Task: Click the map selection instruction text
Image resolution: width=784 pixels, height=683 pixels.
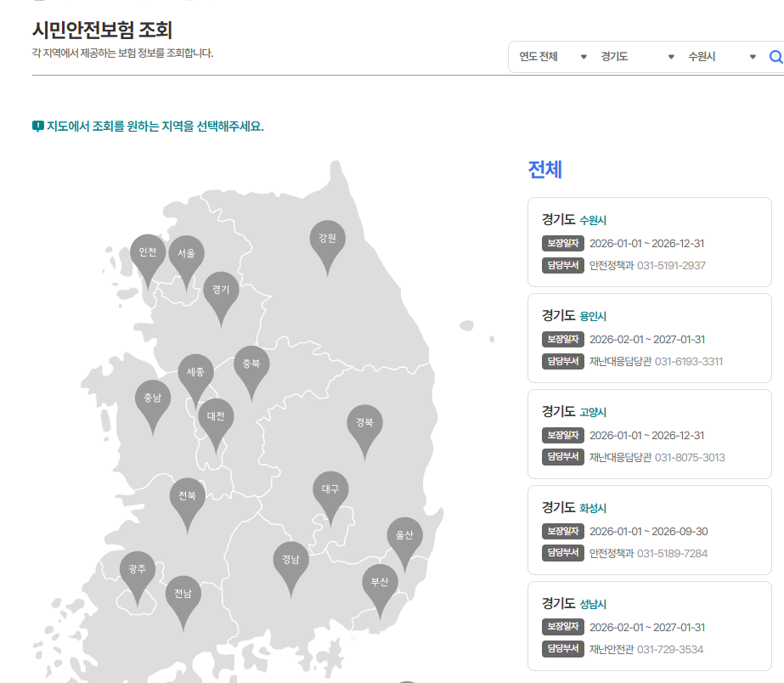Action: tap(155, 126)
